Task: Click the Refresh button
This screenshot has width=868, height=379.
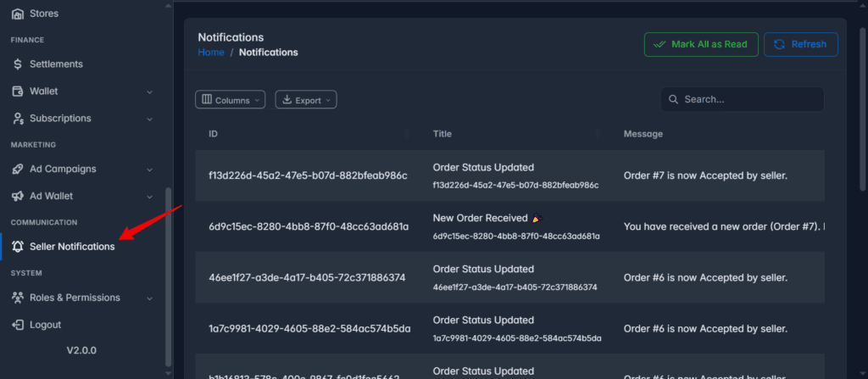Action: [x=800, y=44]
